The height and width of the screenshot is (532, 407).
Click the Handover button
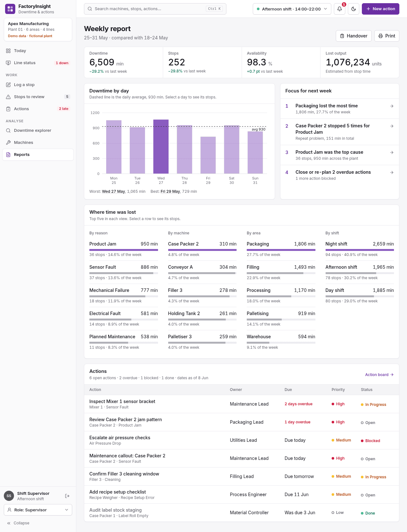pyautogui.click(x=354, y=36)
